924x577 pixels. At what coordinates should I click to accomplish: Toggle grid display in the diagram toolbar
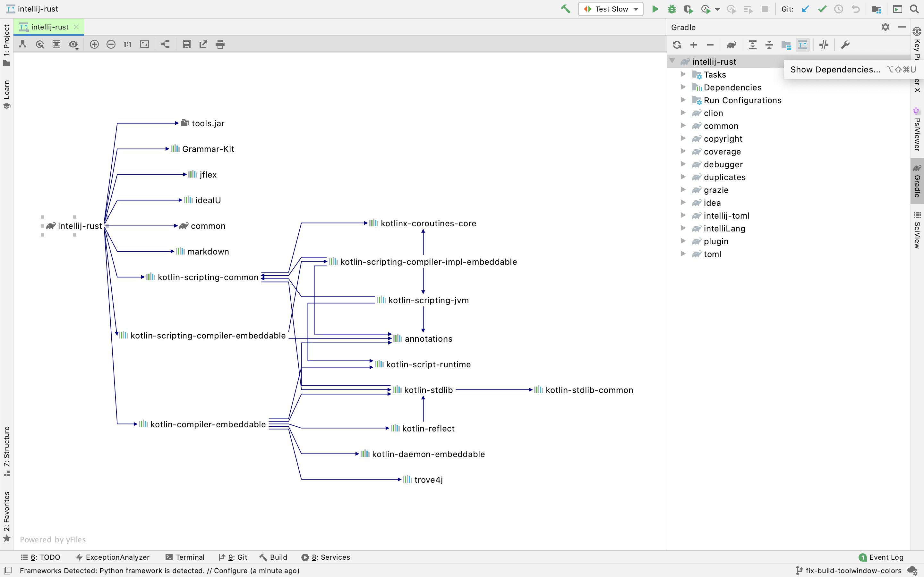pyautogui.click(x=56, y=44)
